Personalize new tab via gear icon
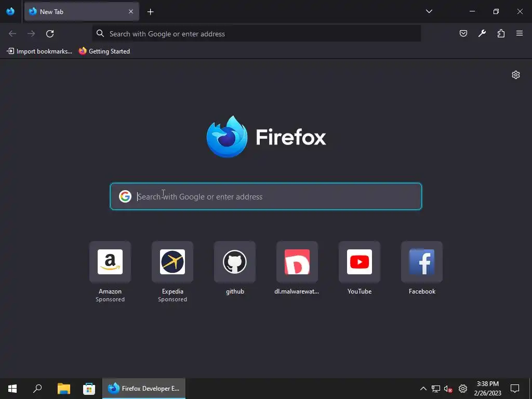The width and height of the screenshot is (532, 399). (x=516, y=75)
